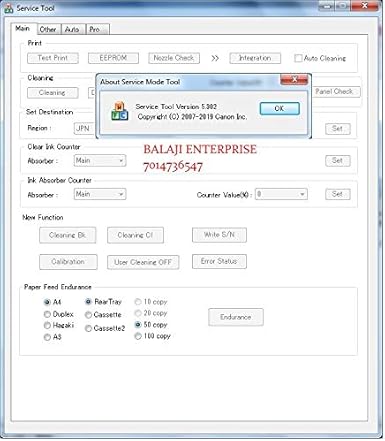Click the Write S/N button

pos(219,235)
